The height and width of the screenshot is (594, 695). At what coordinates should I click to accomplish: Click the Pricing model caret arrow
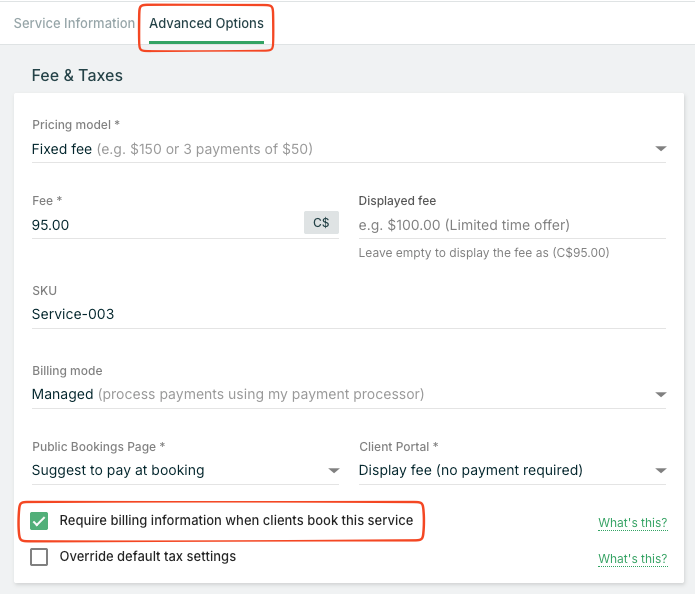660,150
